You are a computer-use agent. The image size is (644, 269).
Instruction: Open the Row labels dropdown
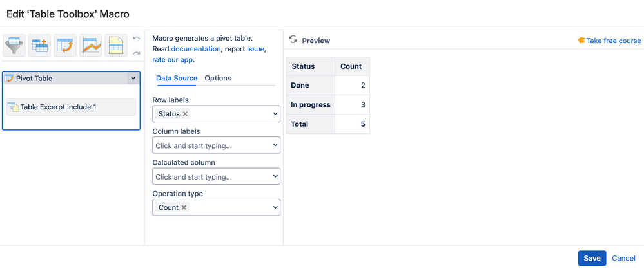(x=275, y=114)
